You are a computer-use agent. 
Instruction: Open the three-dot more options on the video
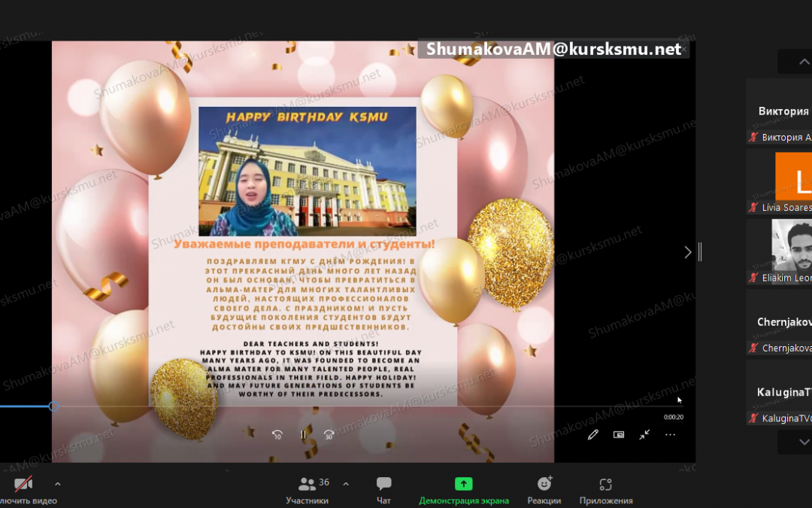coord(670,434)
